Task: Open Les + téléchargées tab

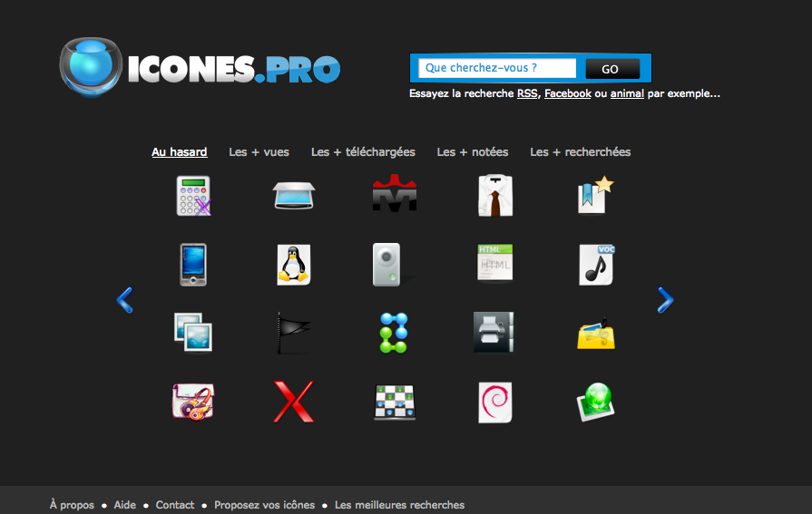Action: (363, 152)
